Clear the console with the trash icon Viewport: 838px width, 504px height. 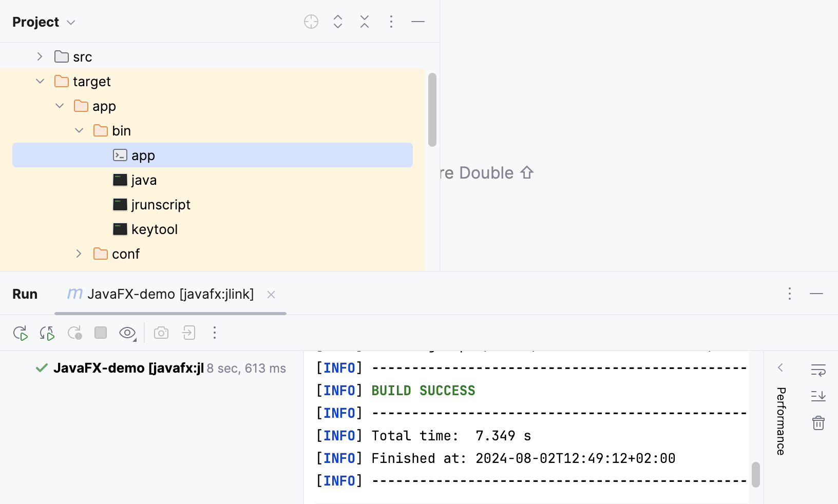point(818,423)
